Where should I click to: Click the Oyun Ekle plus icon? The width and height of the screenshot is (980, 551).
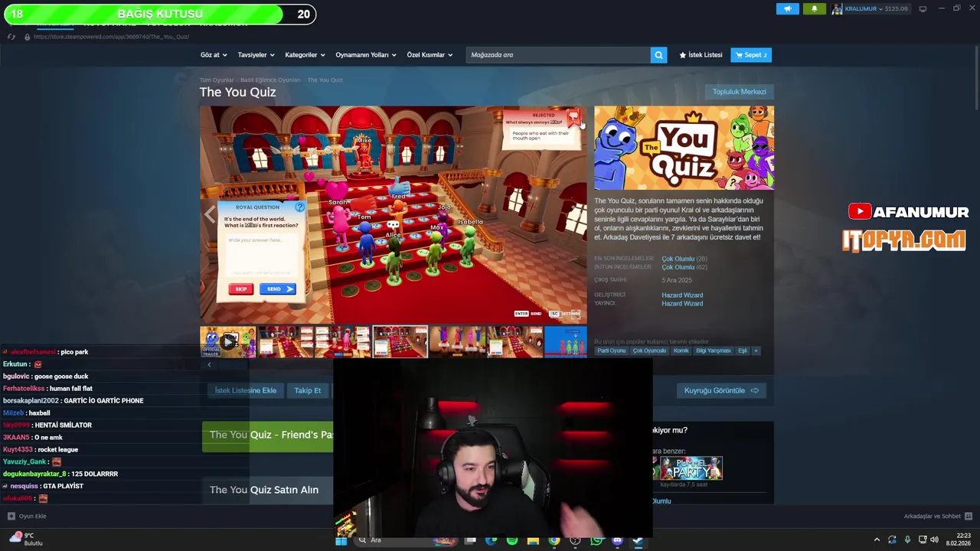tap(11, 516)
